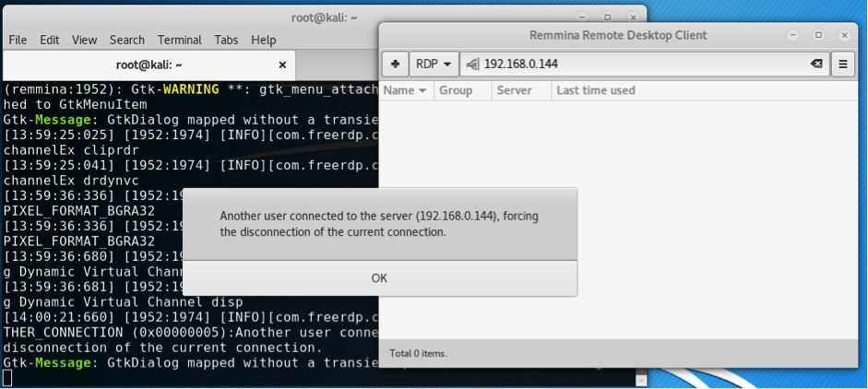Click the connection icon beside 192.168.0.144
Viewport: 868px width, 389px height.
pyautogui.click(x=472, y=65)
